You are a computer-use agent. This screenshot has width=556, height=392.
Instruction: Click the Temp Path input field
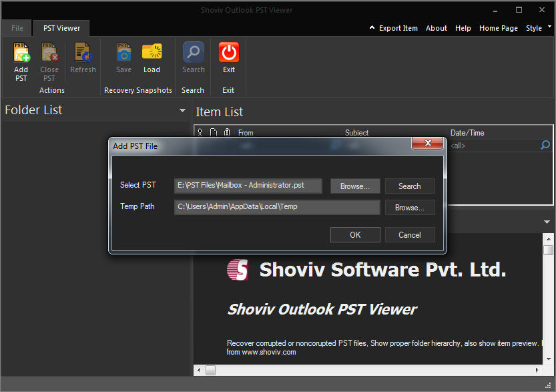pos(277,207)
